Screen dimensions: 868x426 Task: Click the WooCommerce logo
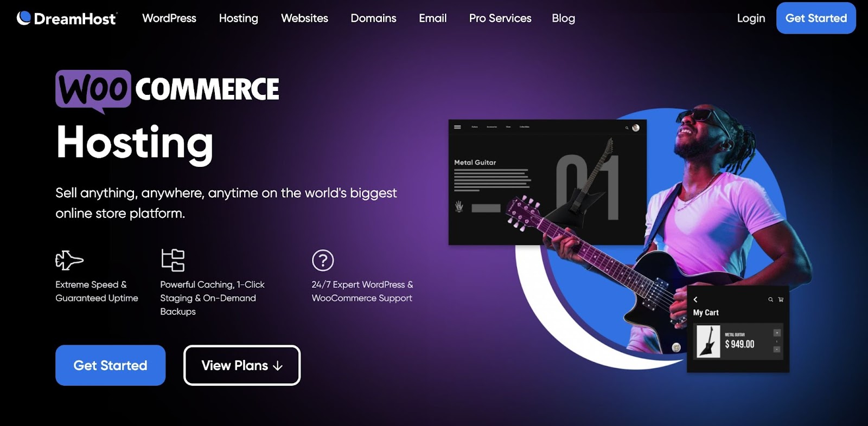pos(167,90)
